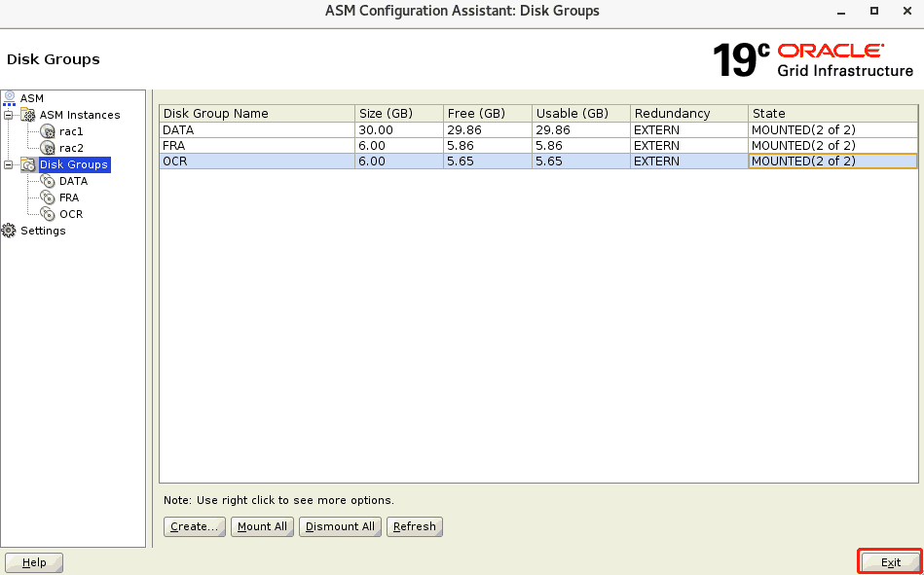Click the MOUNTED state cell for DATA
Image resolution: width=924 pixels, height=575 pixels.
click(832, 129)
